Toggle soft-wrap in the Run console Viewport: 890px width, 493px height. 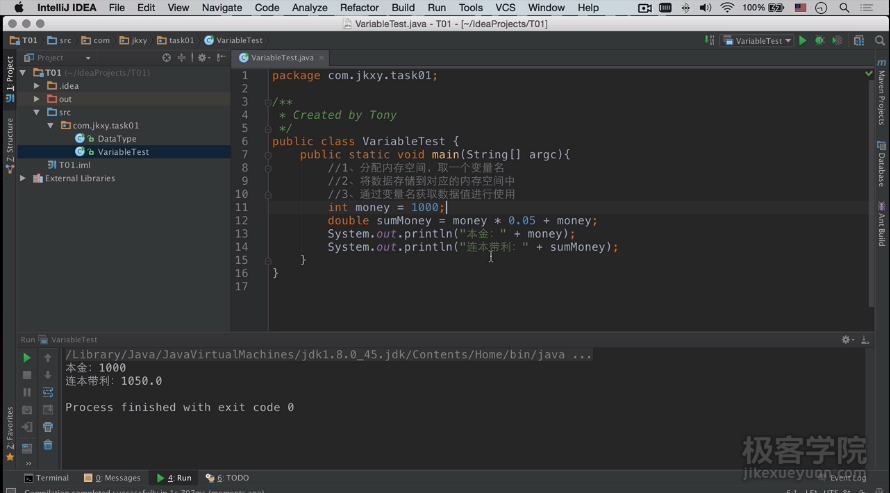coord(47,392)
